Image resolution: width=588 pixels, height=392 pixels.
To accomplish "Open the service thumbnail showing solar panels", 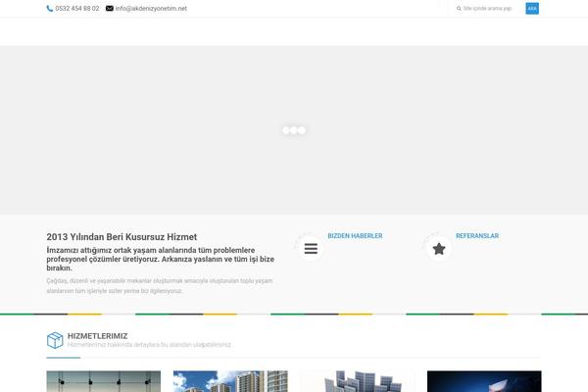I will click(358, 381).
